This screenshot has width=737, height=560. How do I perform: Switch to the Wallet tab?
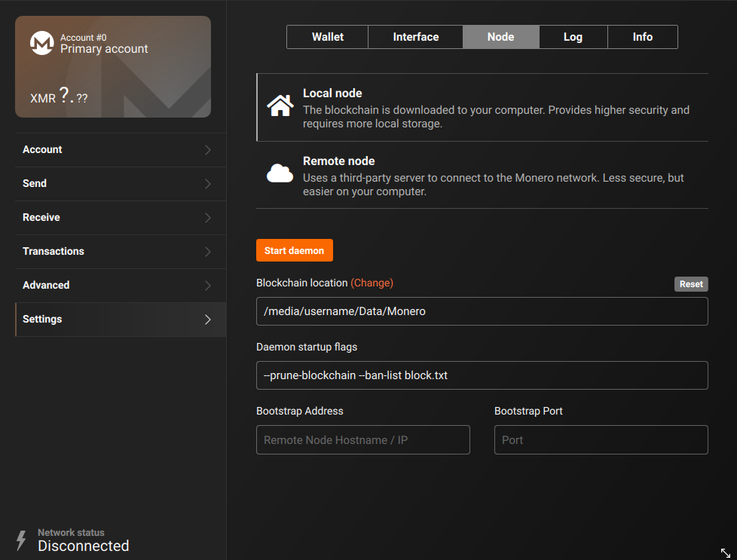tap(328, 37)
